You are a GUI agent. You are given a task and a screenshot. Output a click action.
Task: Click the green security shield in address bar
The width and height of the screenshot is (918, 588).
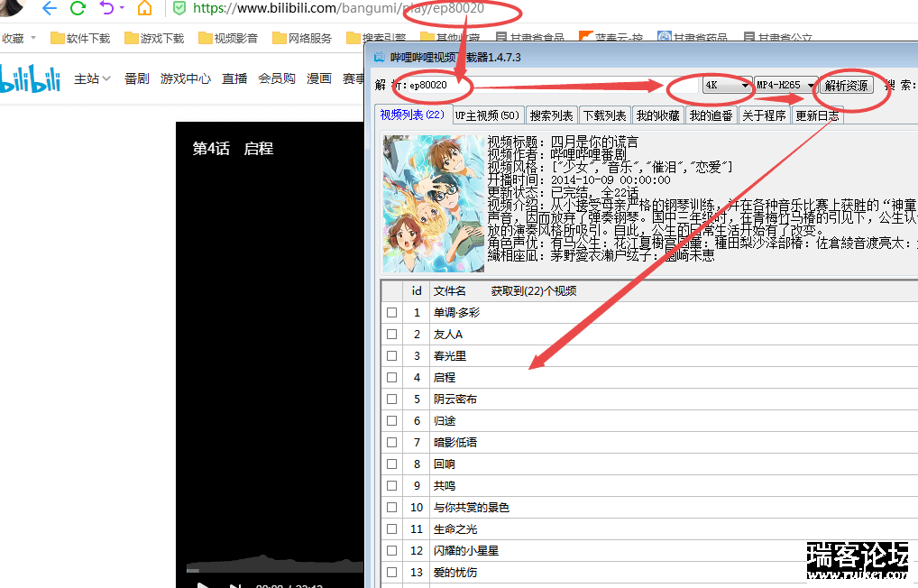pos(179,8)
